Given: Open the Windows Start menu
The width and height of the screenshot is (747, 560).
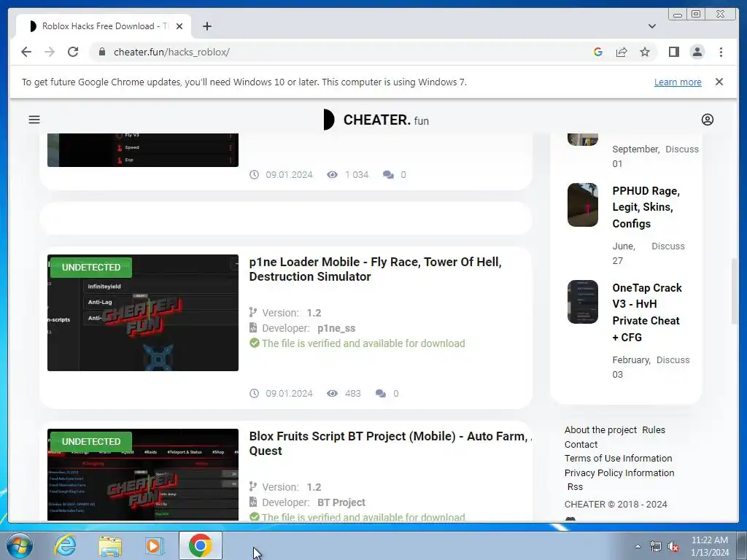Looking at the screenshot, I should [x=19, y=545].
